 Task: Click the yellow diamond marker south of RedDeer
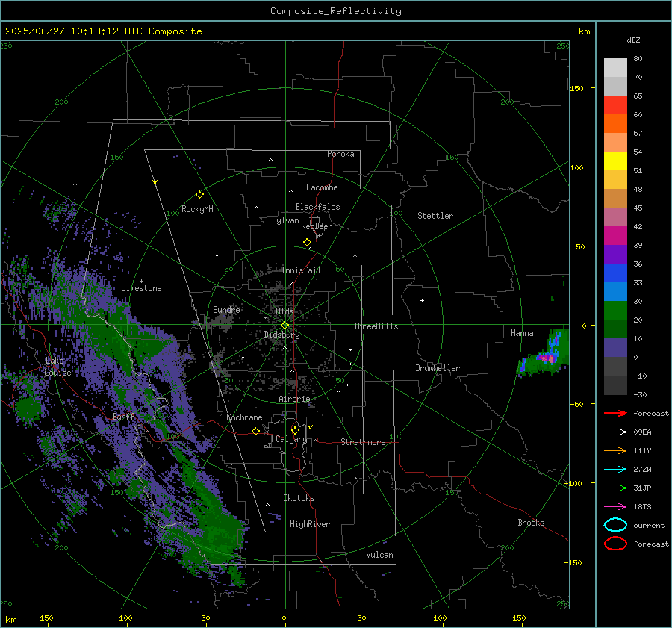click(308, 243)
